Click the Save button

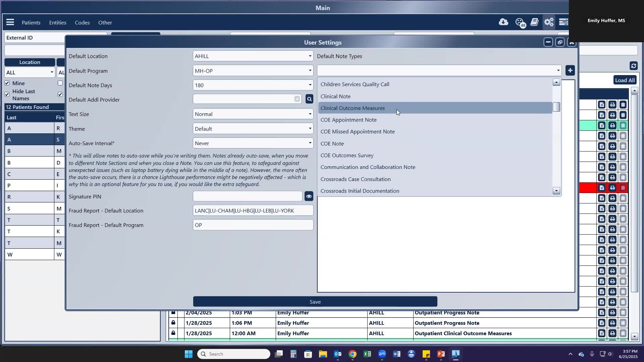click(315, 301)
